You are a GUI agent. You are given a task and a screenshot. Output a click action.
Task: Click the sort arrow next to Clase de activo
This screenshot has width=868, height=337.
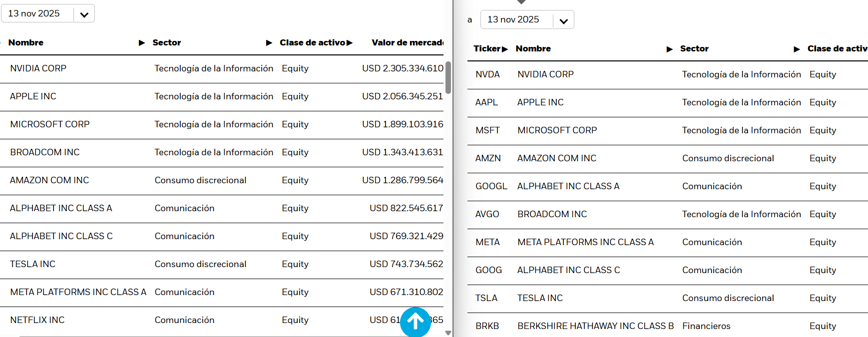click(x=350, y=43)
